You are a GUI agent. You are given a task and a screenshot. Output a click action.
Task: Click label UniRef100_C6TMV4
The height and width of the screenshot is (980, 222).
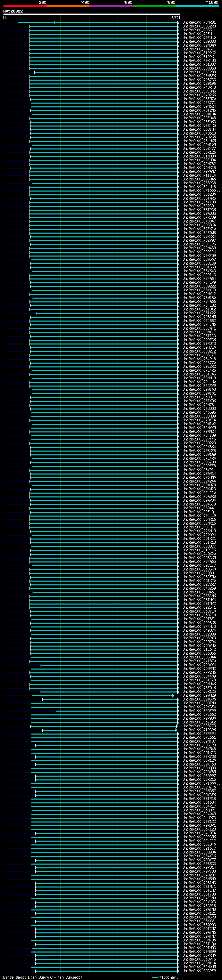(x=199, y=600)
